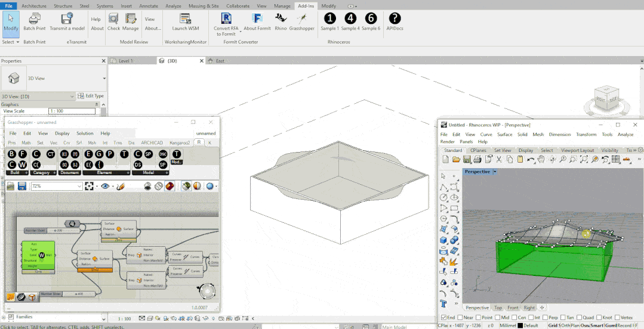Viewport: 644px width, 329px height.
Task: Click the eTransmit About button
Action: point(97,28)
